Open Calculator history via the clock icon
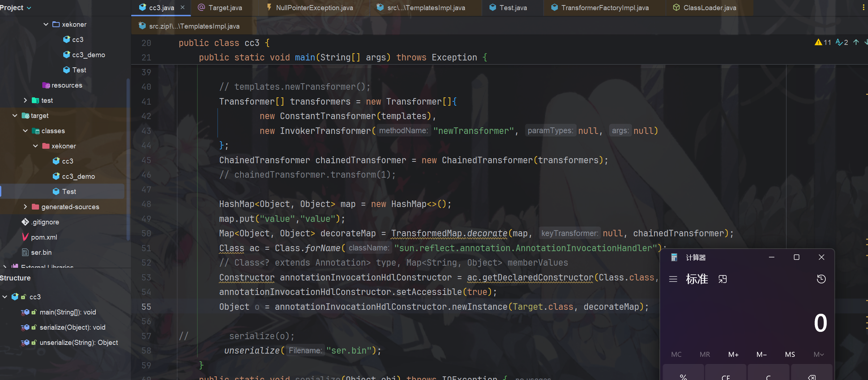868x380 pixels. [x=821, y=279]
